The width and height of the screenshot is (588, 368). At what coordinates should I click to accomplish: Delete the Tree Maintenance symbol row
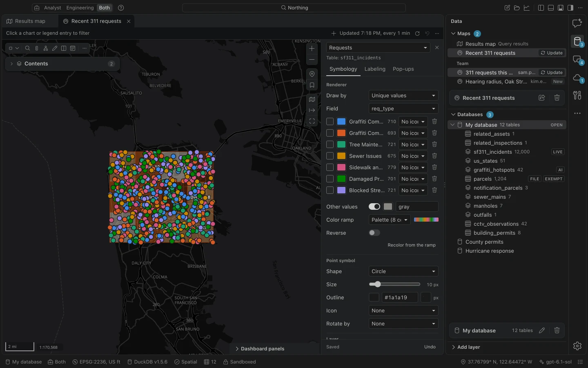coord(434,144)
